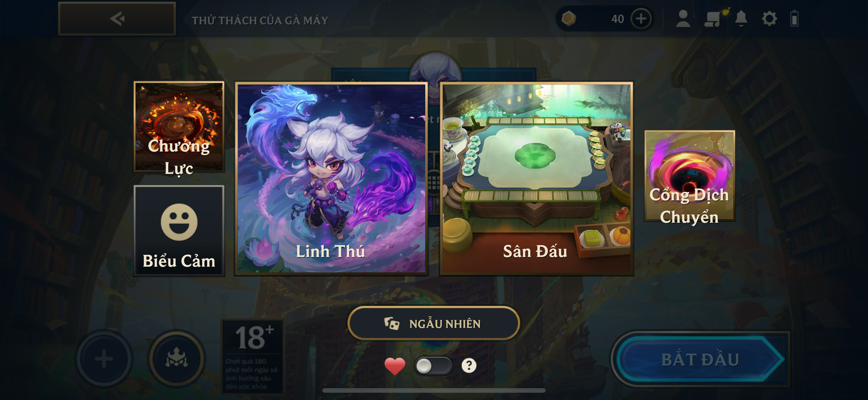Choose the Linh Thú card
This screenshot has height=400, width=868.
331,179
